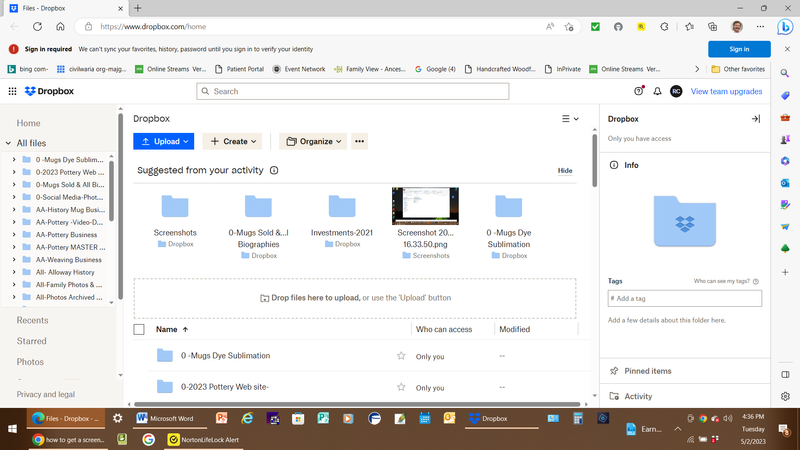Image resolution: width=800 pixels, height=450 pixels.
Task: Open Edge browser extensions puzzle icon
Action: pyautogui.click(x=664, y=27)
